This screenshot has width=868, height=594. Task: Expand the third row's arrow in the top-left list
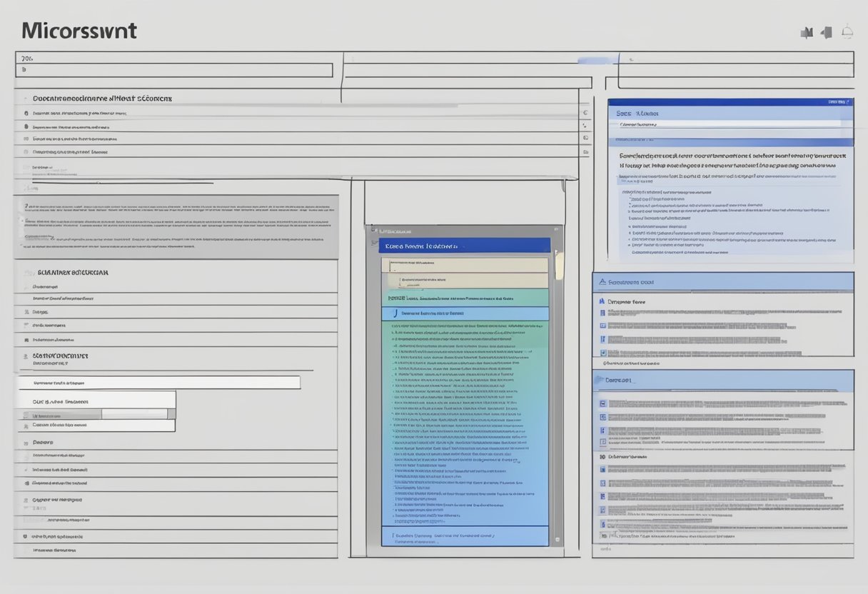(585, 138)
